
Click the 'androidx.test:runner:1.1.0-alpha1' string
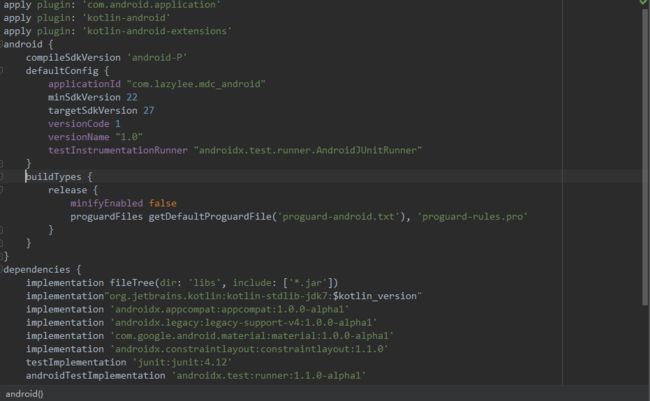269,376
